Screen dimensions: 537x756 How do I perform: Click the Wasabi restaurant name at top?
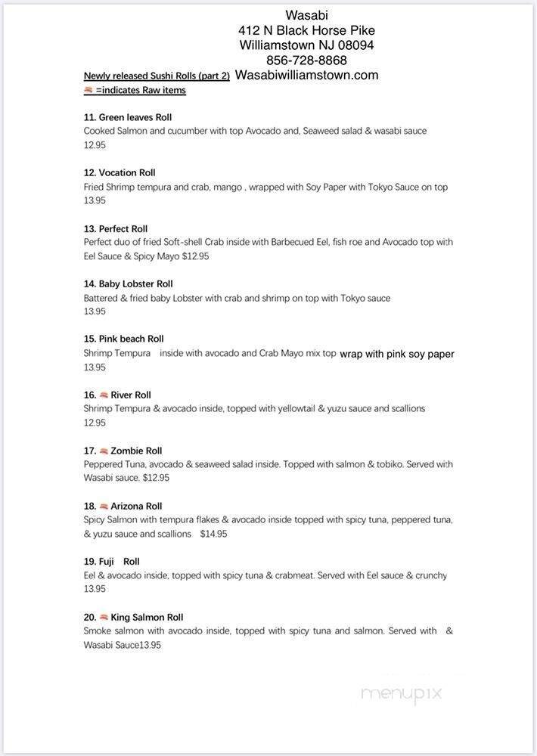306,15
